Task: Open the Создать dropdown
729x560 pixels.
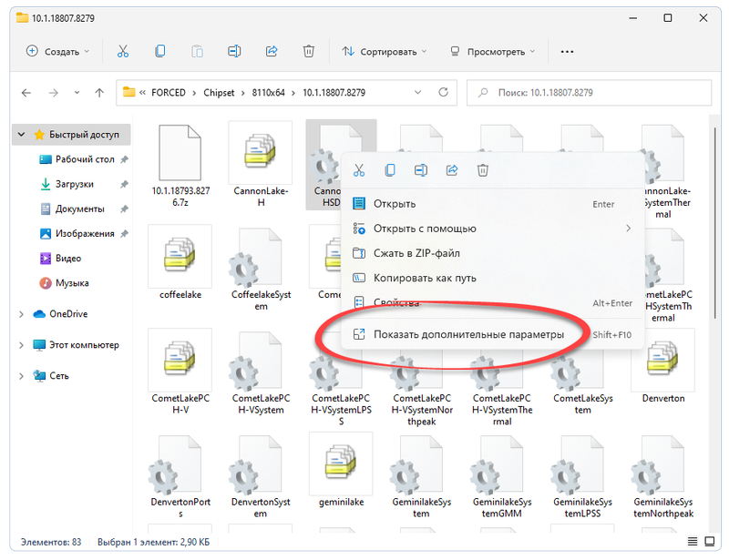Action: 58,52
